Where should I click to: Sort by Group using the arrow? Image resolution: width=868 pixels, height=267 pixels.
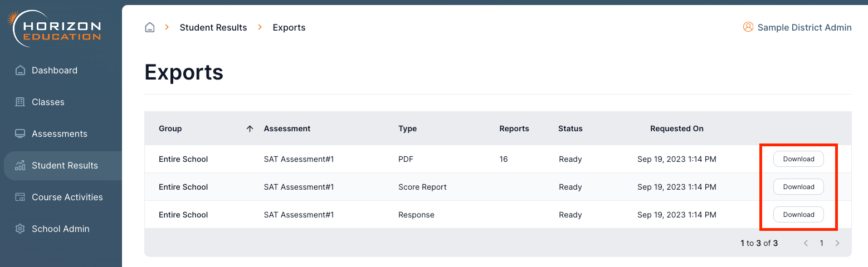pyautogui.click(x=250, y=128)
